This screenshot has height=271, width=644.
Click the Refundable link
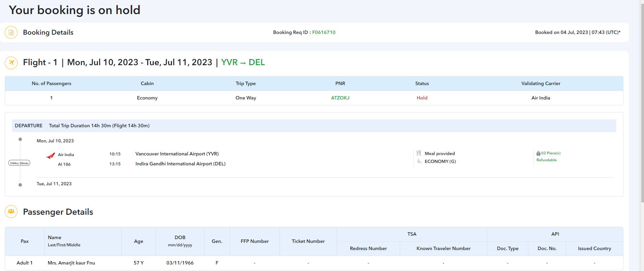tap(547, 160)
